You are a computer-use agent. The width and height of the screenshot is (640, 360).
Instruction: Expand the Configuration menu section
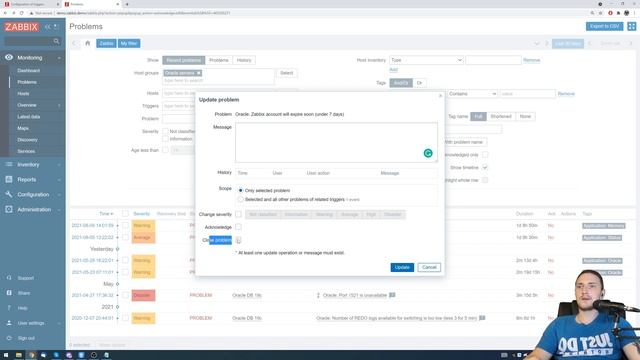point(59,195)
